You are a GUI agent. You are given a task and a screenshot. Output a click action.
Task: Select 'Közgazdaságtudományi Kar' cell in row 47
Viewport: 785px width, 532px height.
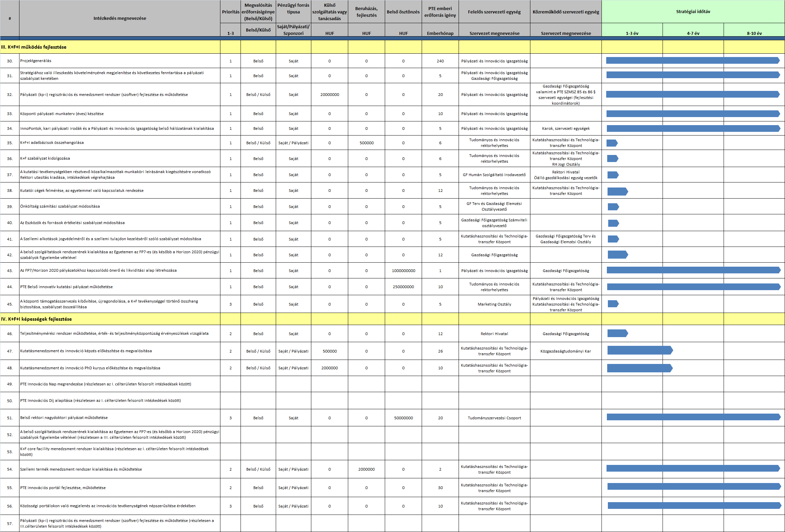tap(566, 351)
